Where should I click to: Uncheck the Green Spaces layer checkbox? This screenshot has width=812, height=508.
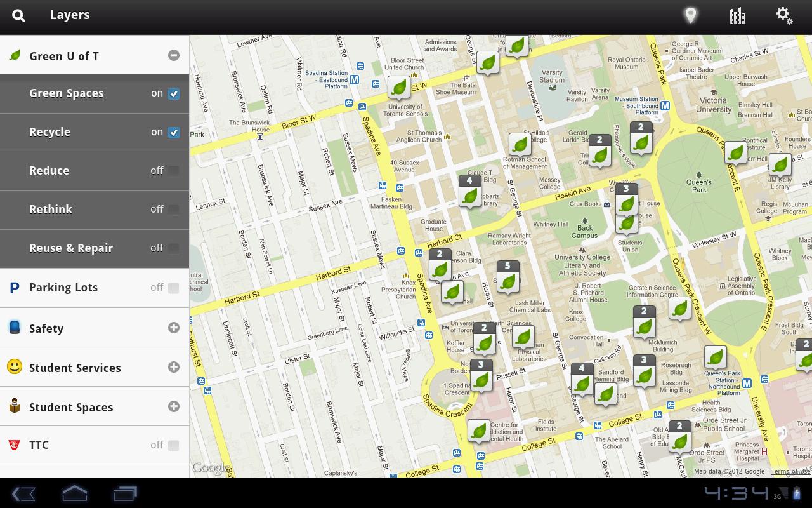tap(174, 94)
